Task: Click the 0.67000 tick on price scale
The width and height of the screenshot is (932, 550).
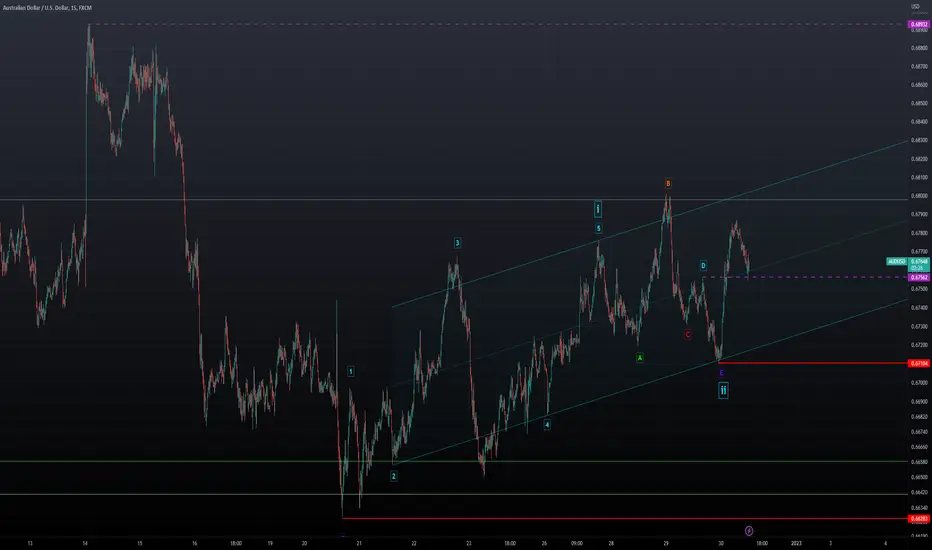Action: [919, 382]
